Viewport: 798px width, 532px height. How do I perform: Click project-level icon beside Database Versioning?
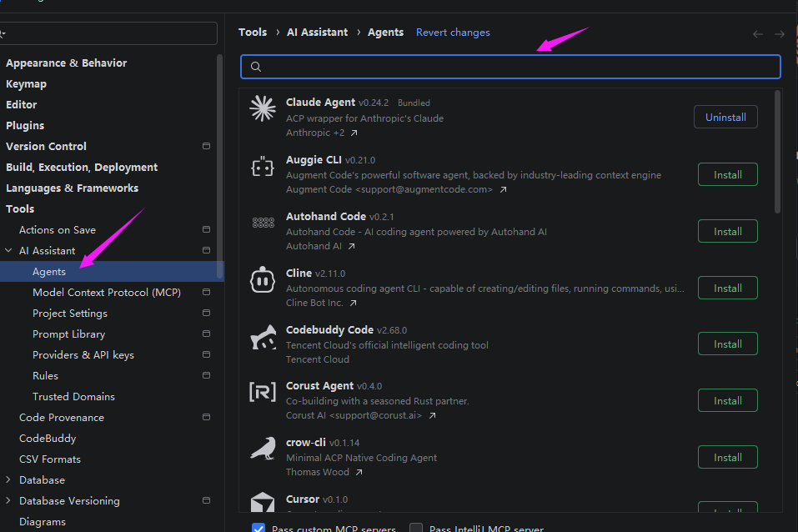pos(206,501)
